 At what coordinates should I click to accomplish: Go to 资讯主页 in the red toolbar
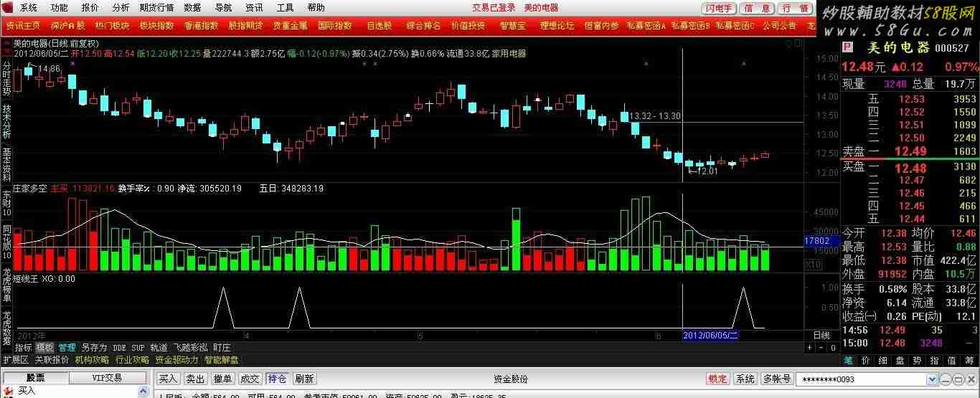click(23, 25)
